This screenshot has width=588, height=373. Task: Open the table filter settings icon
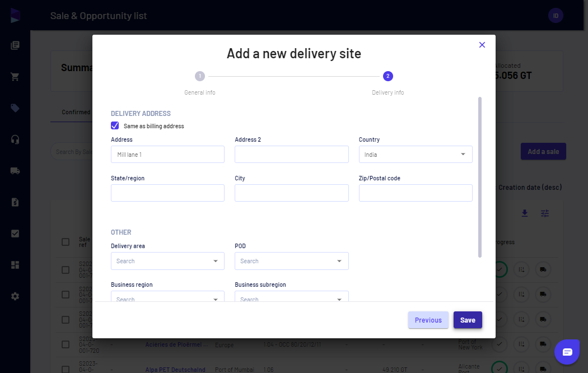tap(545, 213)
